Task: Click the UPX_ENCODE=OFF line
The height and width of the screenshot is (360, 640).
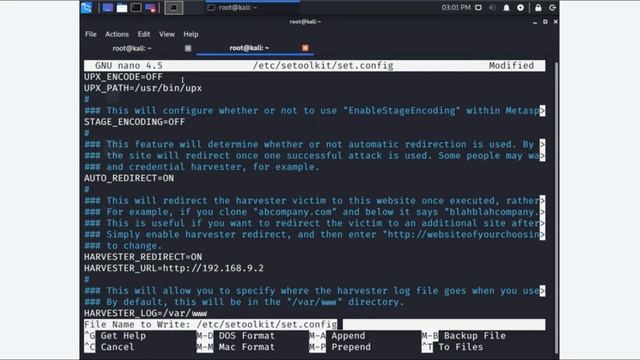Action: coord(123,77)
